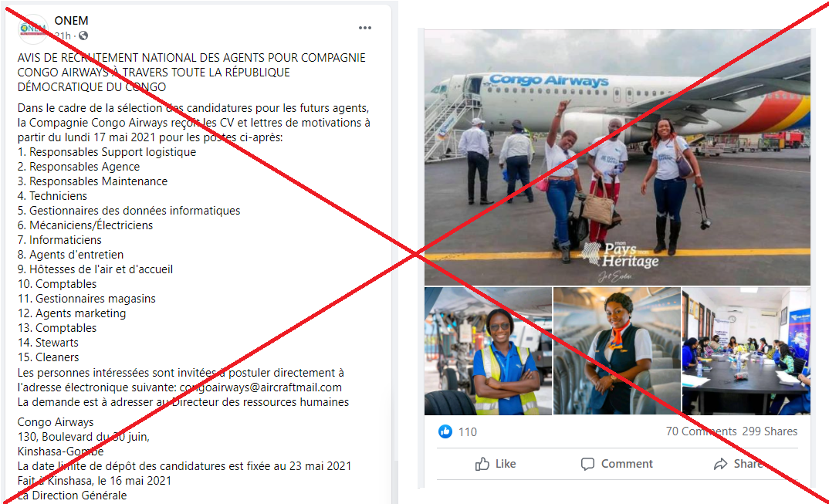Screen dimensions: 829x504
Task: Click the ONEM profile avatar
Action: pyautogui.click(x=32, y=29)
